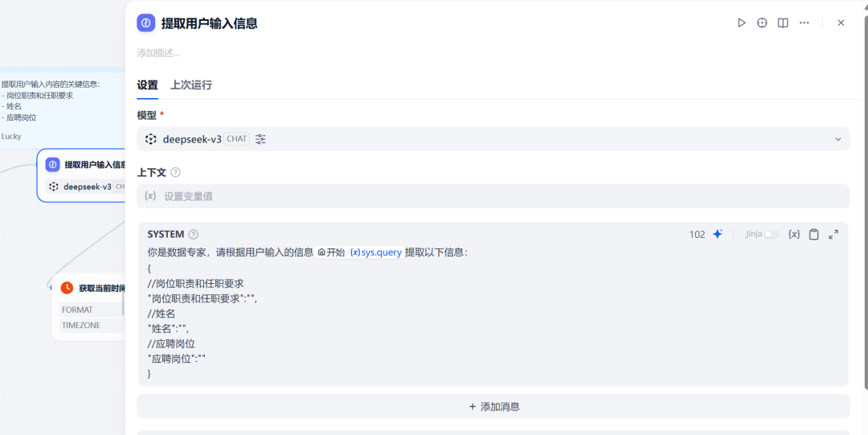Switch to the 设置 tab
The image size is (868, 435).
pyautogui.click(x=147, y=85)
